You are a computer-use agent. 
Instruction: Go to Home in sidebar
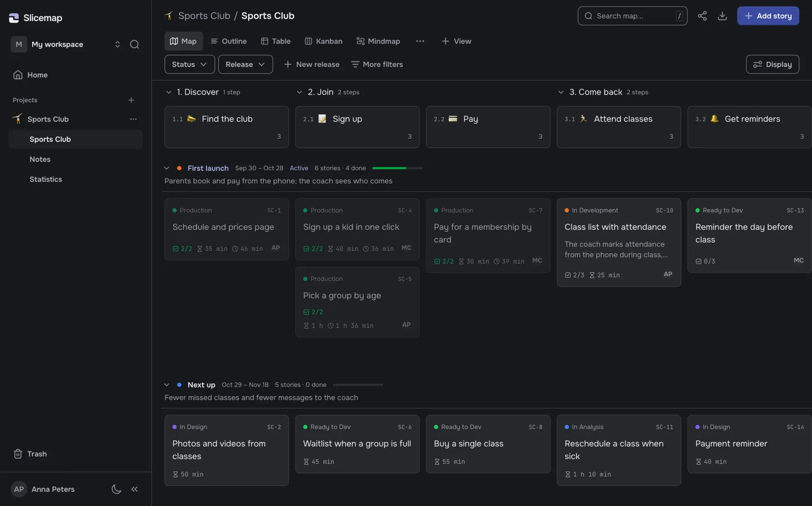[x=30, y=75]
